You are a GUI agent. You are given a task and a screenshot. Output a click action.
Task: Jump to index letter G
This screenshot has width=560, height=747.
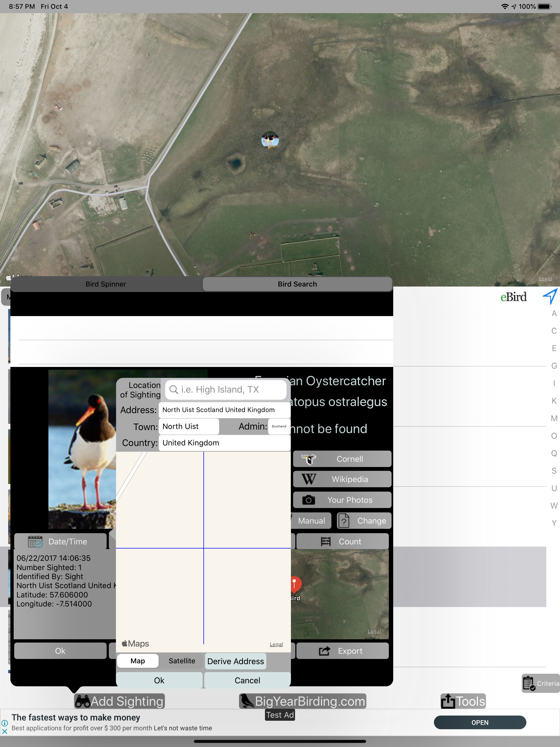pos(554,366)
